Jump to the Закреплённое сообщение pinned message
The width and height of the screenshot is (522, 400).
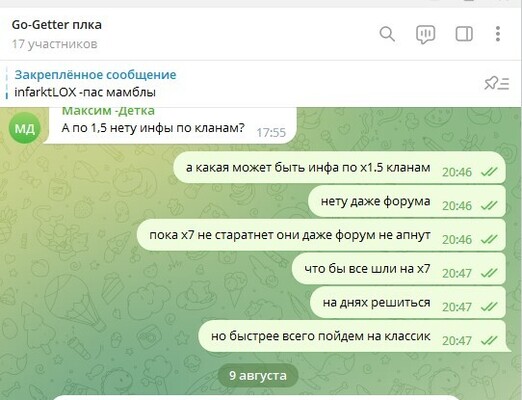click(x=95, y=75)
